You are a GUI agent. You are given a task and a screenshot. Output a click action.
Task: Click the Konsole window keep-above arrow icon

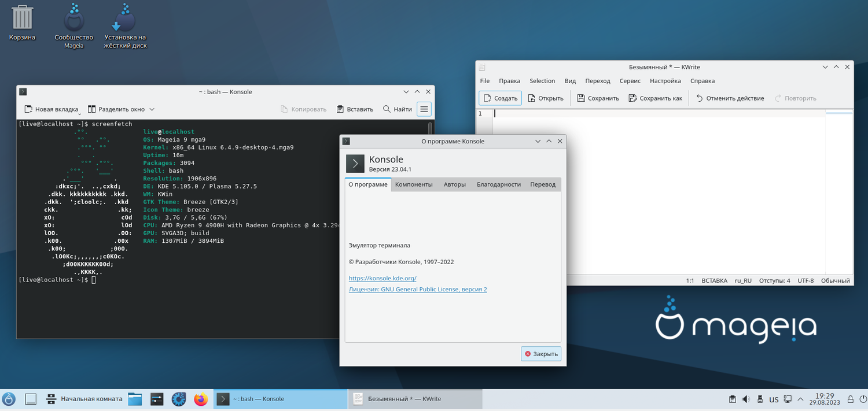click(417, 91)
